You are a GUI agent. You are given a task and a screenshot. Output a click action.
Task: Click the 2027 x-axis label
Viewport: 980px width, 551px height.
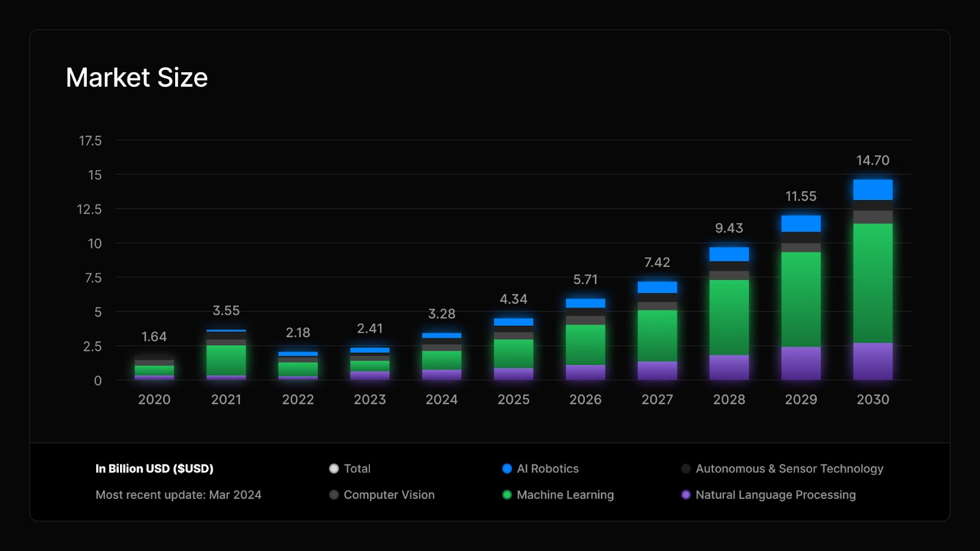point(657,400)
